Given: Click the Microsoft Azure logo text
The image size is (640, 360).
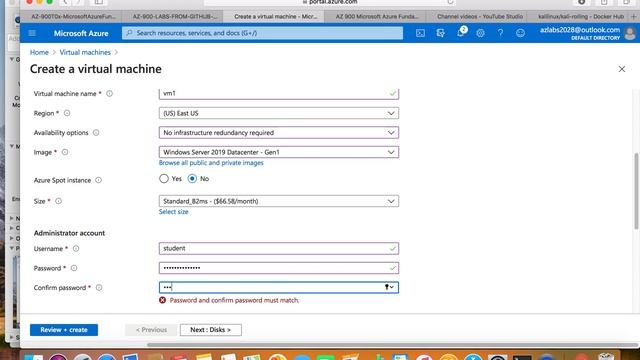Looking at the screenshot, I should coord(81,33).
